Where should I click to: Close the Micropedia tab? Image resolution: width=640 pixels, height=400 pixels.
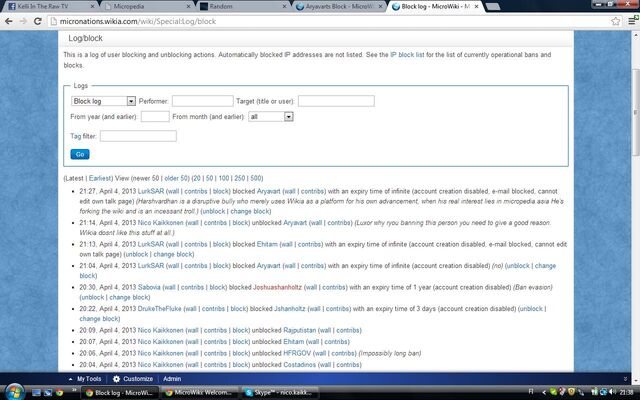189,7
